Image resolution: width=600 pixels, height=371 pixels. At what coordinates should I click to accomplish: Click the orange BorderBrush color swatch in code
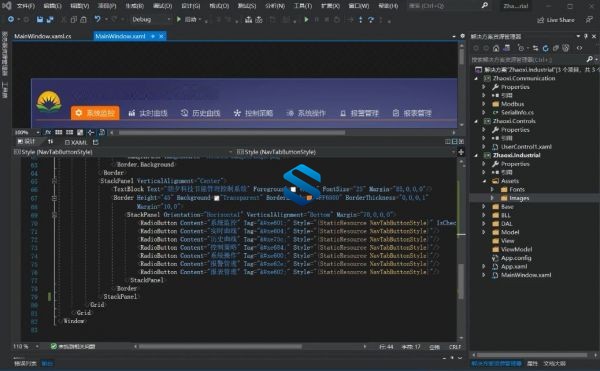coord(309,198)
